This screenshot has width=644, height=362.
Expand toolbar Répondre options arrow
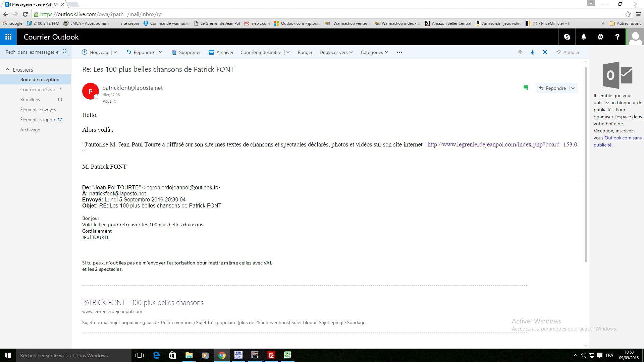160,52
